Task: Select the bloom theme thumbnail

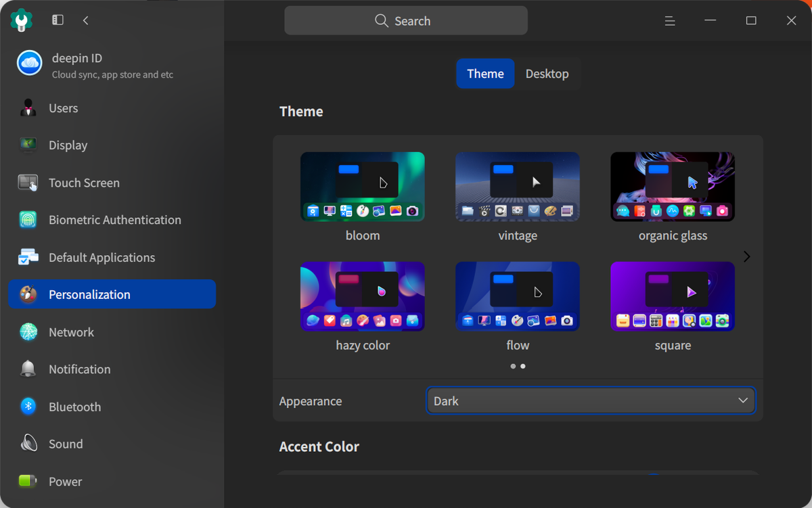Action: (363, 187)
